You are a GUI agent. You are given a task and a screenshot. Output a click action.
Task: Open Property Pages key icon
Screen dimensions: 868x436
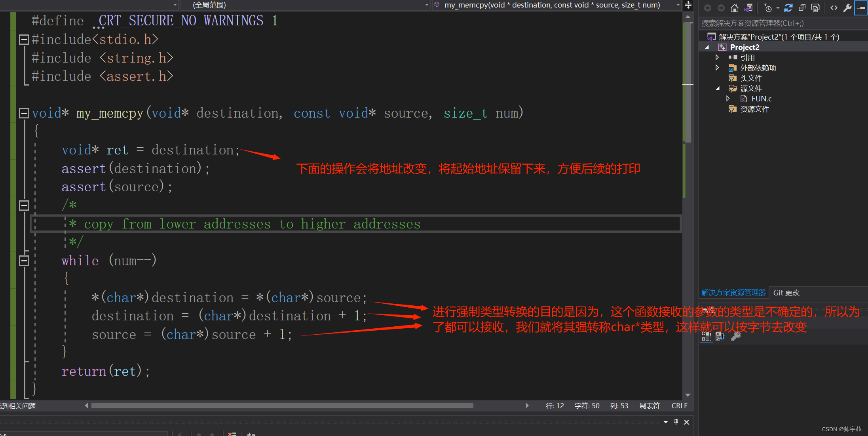click(736, 337)
